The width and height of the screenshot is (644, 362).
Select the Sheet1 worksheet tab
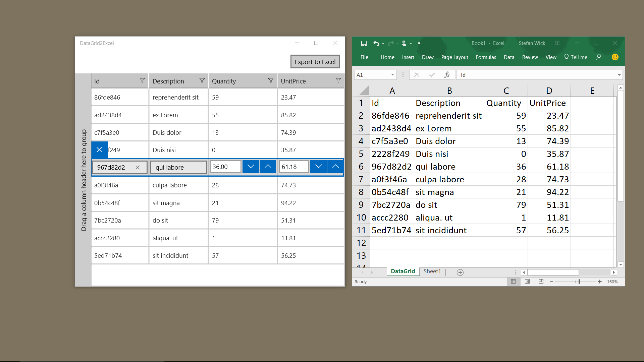[432, 271]
